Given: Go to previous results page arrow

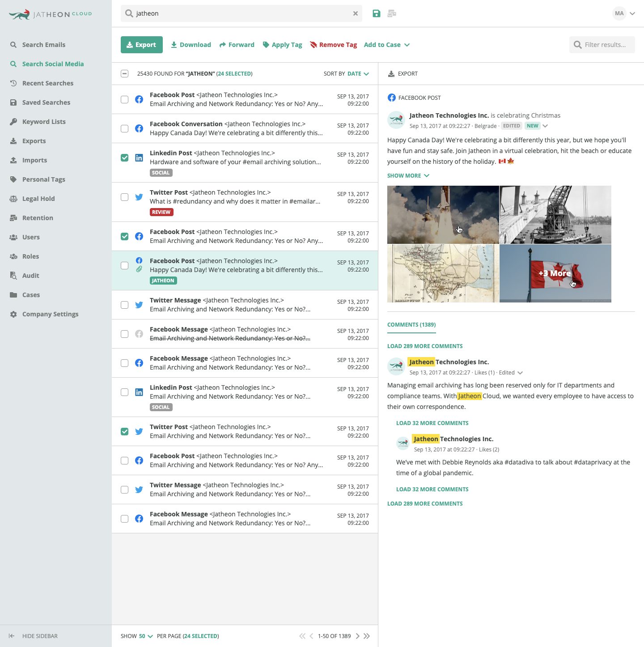Looking at the screenshot, I should (312, 636).
